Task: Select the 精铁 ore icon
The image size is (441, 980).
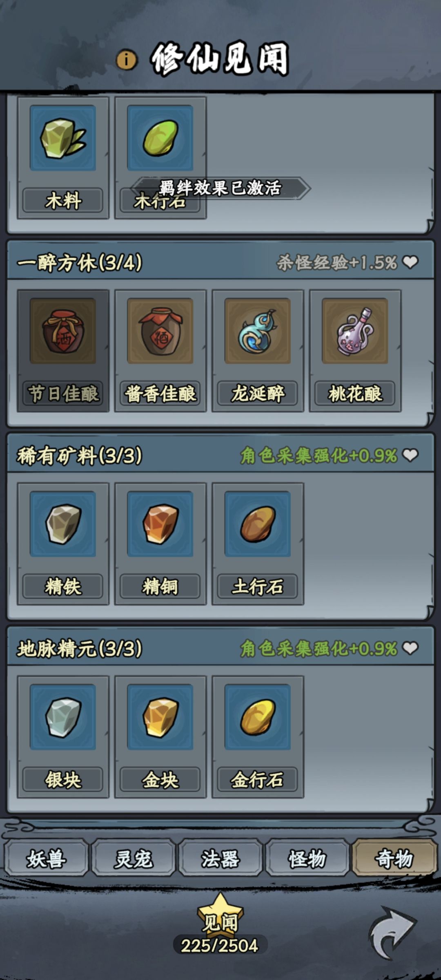Action: tap(63, 524)
